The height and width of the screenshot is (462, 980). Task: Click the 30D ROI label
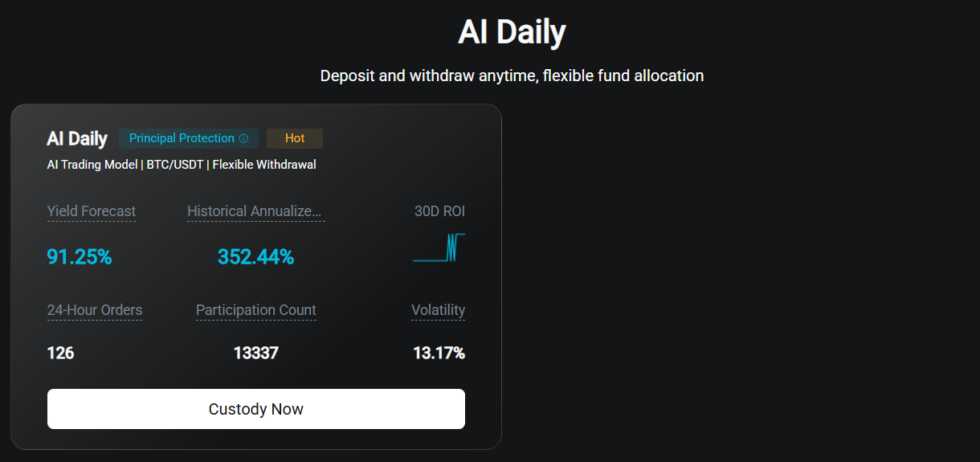[439, 211]
